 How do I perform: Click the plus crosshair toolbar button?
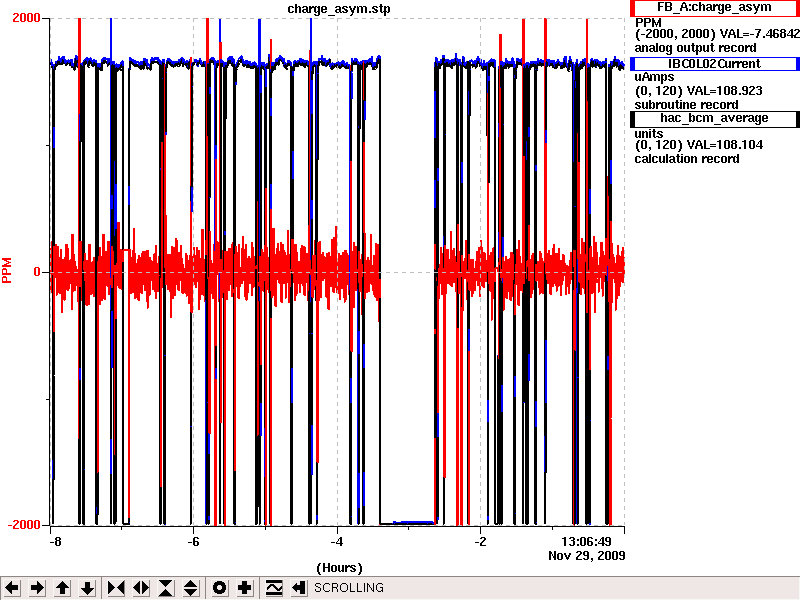[x=244, y=588]
